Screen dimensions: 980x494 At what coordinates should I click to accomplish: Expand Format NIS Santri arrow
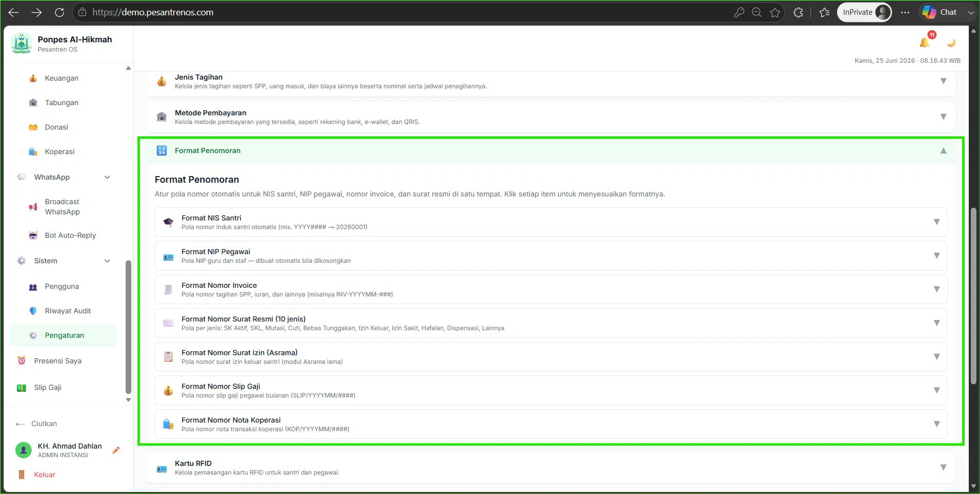(937, 222)
